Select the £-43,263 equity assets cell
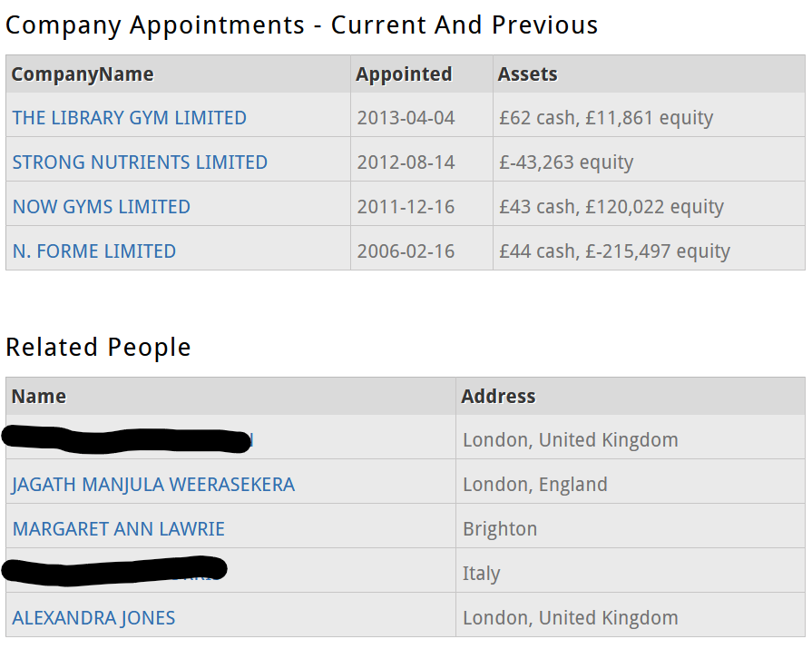Viewport: 812px width, 649px height. (565, 162)
